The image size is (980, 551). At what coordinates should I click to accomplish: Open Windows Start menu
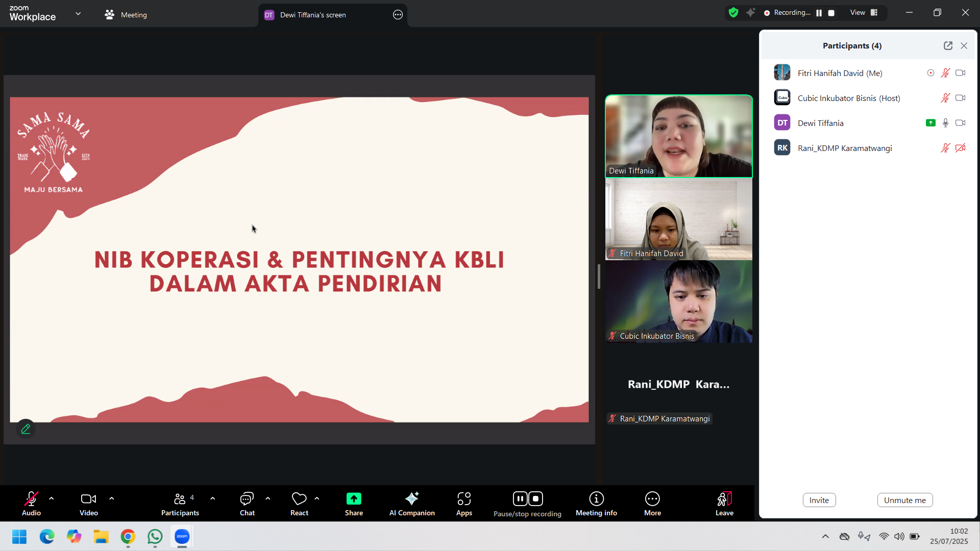tap(19, 537)
